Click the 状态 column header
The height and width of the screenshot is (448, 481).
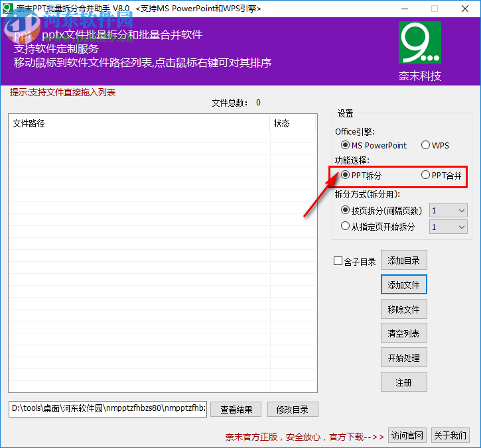293,123
